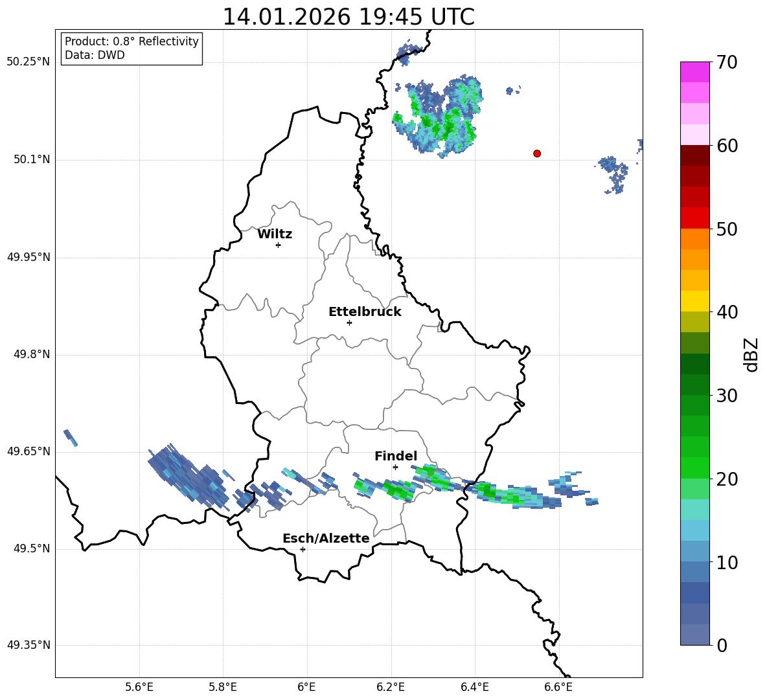
Task: Click the 6.4°E longitude label
Action: pos(474,687)
